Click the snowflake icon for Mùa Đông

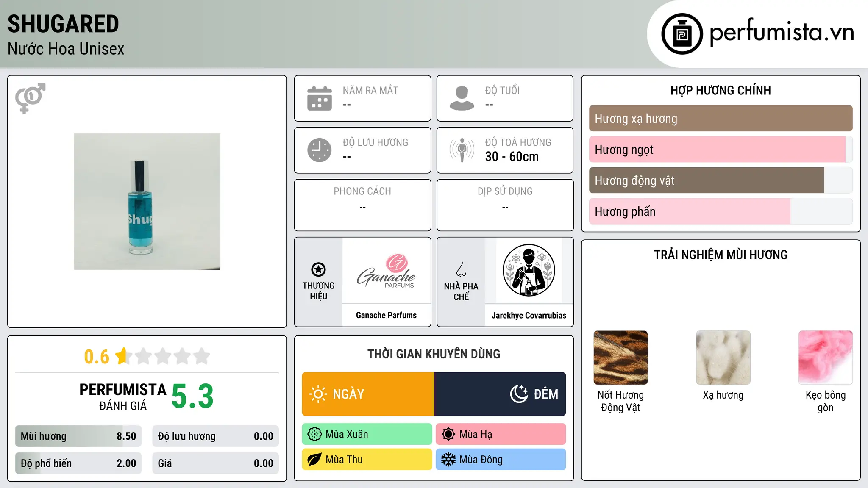coord(448,460)
